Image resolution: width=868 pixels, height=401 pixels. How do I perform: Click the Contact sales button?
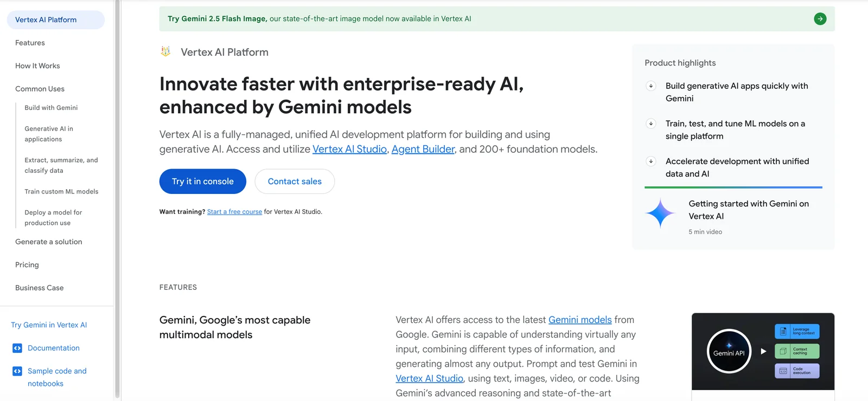click(295, 182)
